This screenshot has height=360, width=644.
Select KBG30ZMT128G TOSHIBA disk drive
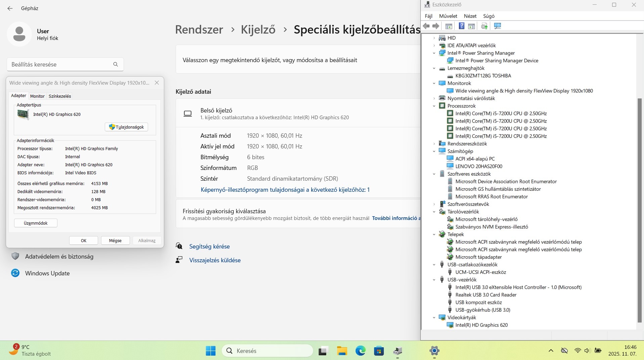tap(483, 76)
